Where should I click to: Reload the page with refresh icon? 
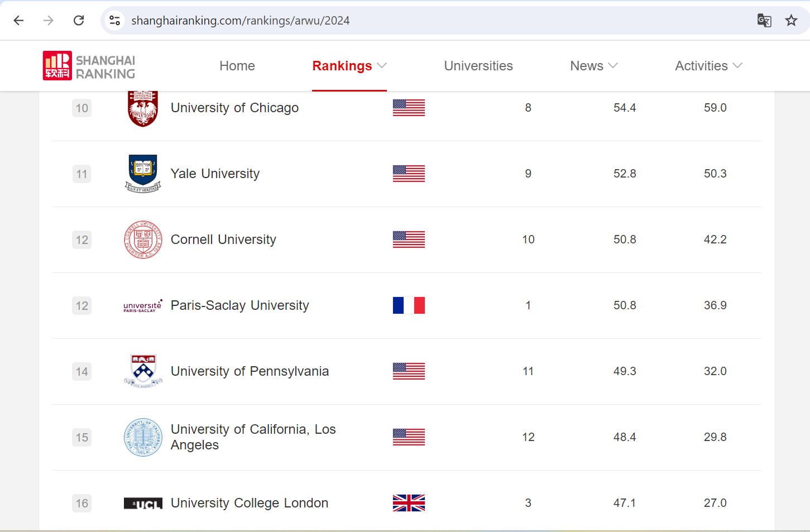[x=79, y=21]
